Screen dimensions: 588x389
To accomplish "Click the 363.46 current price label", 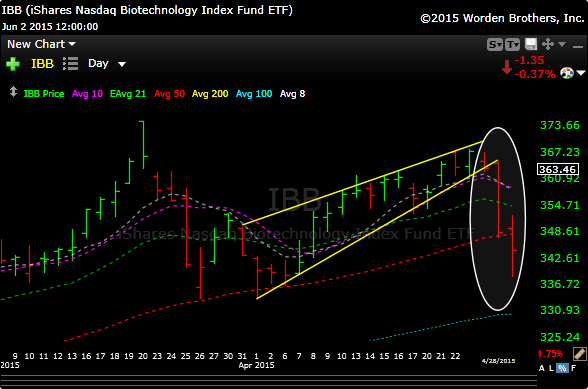I will pyautogui.click(x=558, y=169).
